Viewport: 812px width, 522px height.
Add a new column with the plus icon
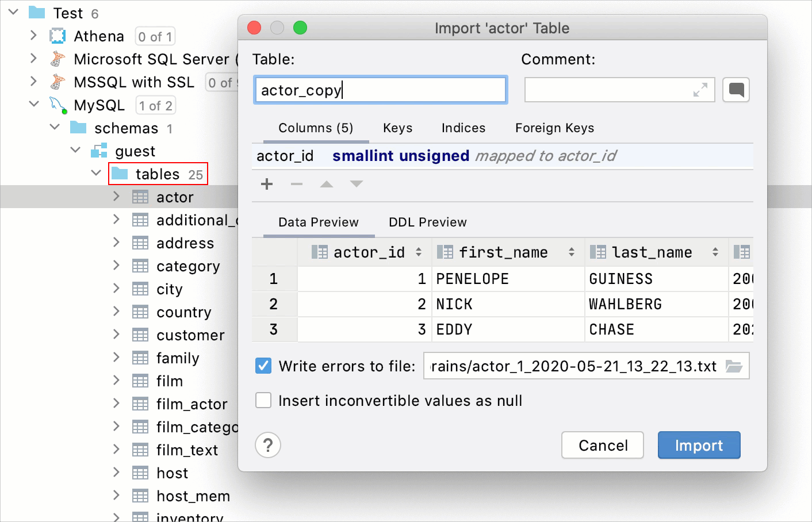266,184
